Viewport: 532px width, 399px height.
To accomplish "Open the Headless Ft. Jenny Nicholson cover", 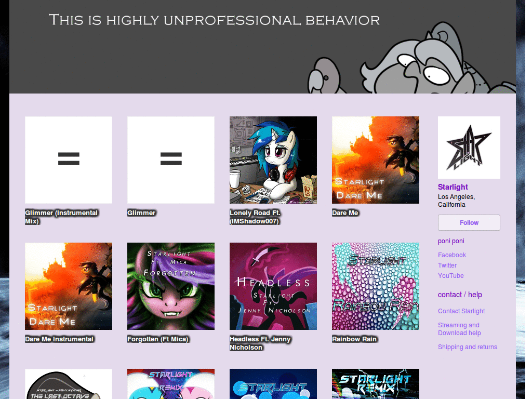I will pos(273,286).
